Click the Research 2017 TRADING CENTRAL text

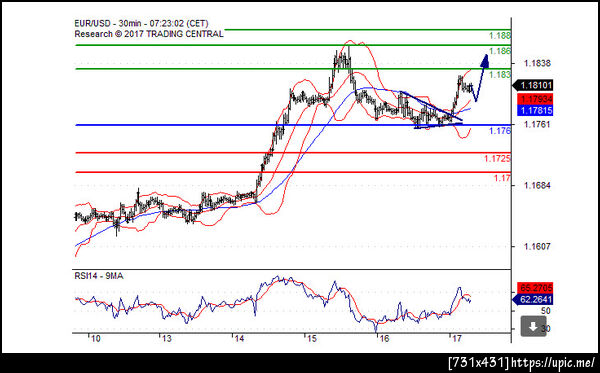tap(149, 34)
